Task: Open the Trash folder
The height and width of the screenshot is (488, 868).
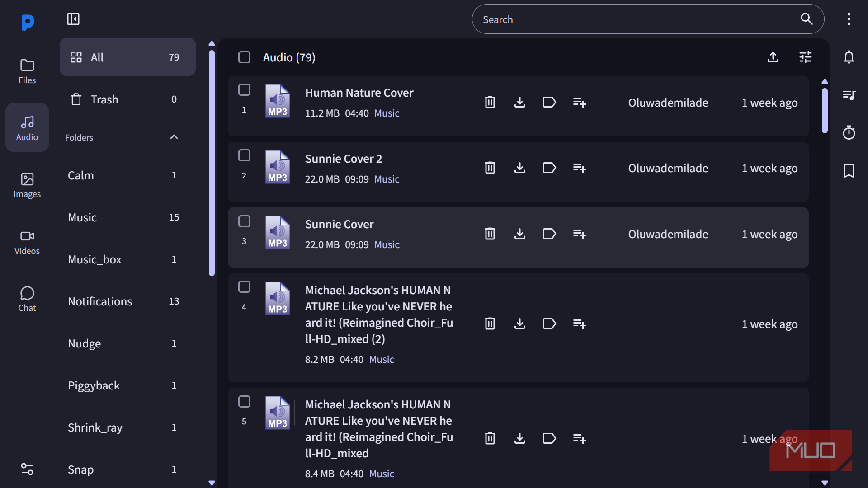Action: click(x=127, y=99)
